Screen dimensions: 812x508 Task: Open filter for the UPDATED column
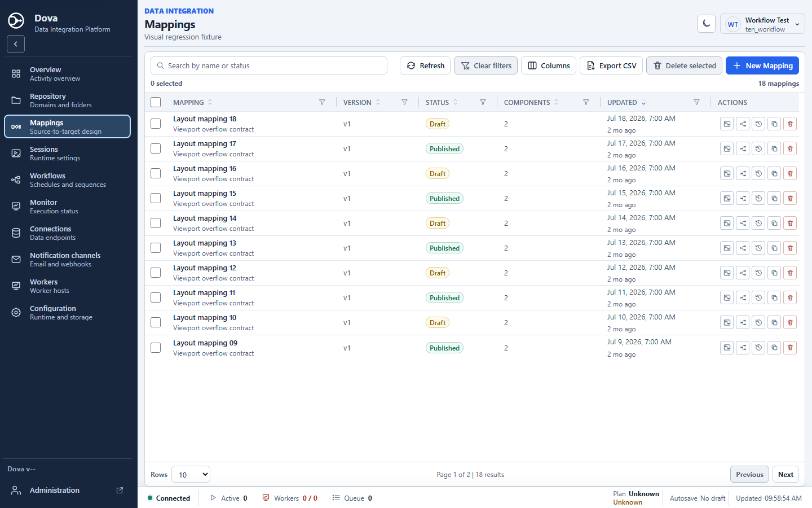(696, 102)
